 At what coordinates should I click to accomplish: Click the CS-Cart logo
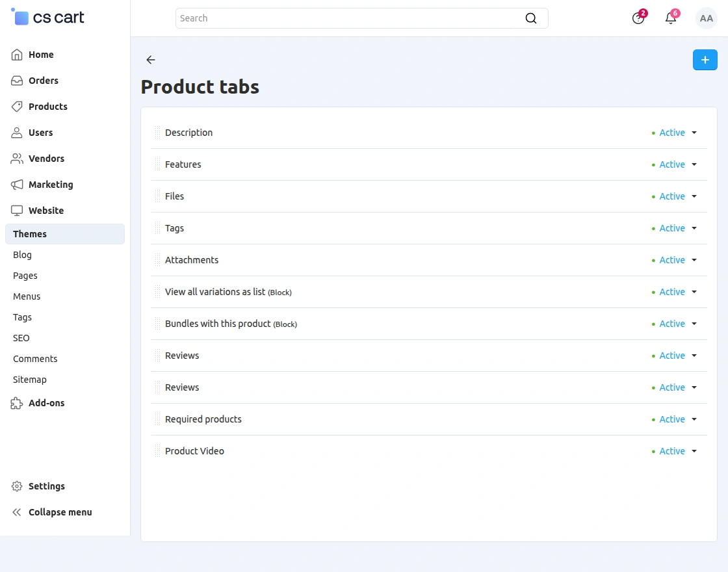[x=47, y=18]
